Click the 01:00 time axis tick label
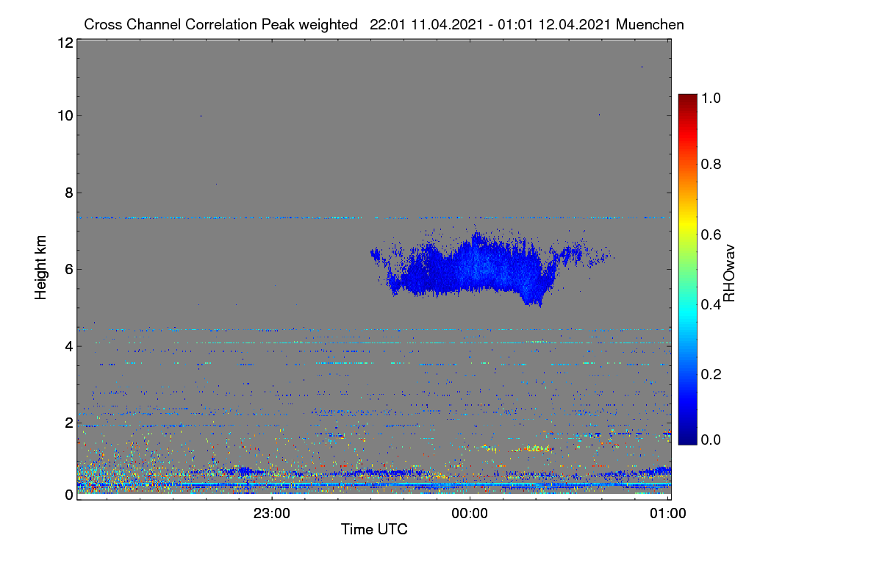 (668, 514)
